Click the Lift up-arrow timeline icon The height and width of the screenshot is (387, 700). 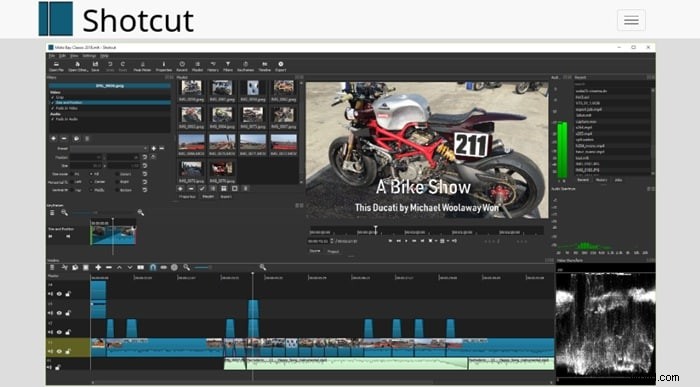(119, 267)
